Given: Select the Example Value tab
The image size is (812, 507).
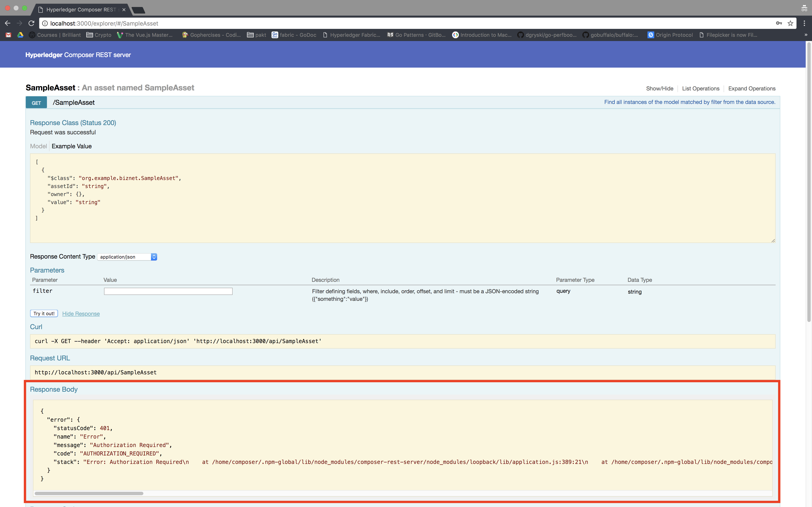Looking at the screenshot, I should (x=71, y=146).
